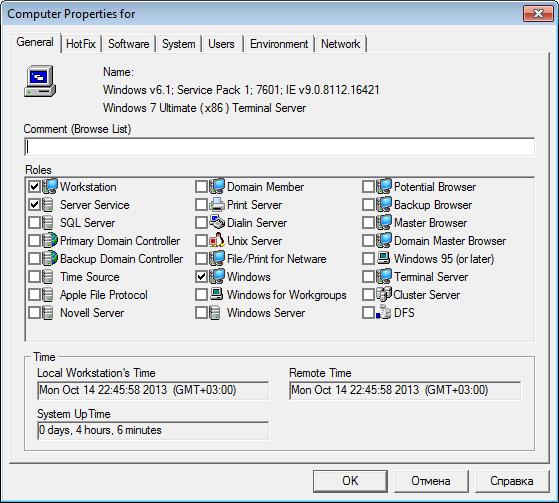Click the Backup Domain Controller globe icon
This screenshot has width=559, height=503.
50,259
